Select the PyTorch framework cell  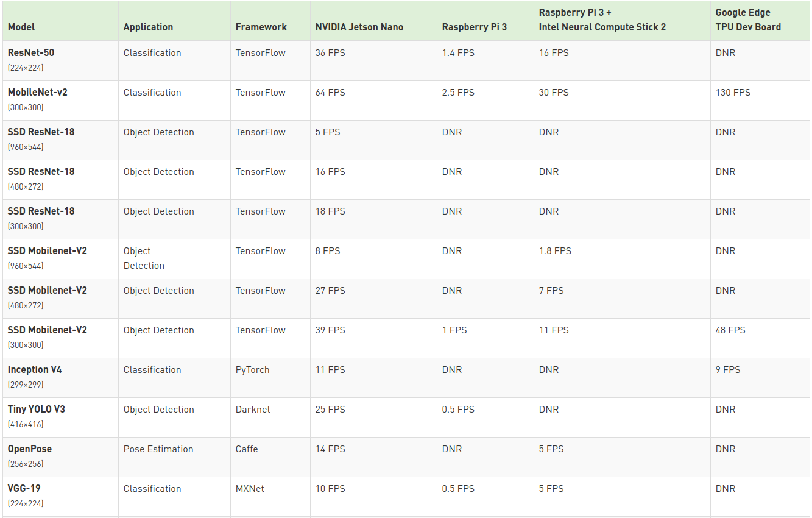252,370
